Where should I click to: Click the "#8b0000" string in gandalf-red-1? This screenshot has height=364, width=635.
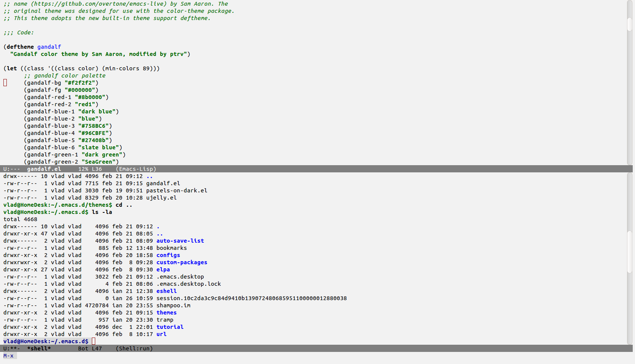(90, 97)
